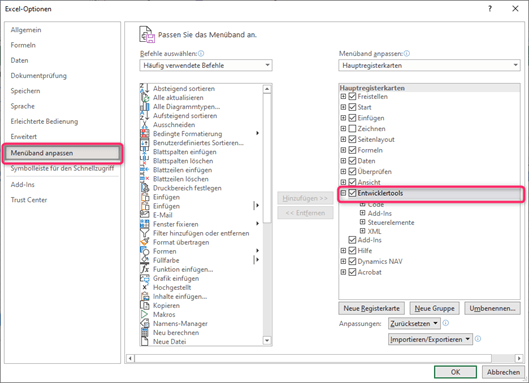Click the OK button
This screenshot has width=529, height=383.
coord(455,372)
